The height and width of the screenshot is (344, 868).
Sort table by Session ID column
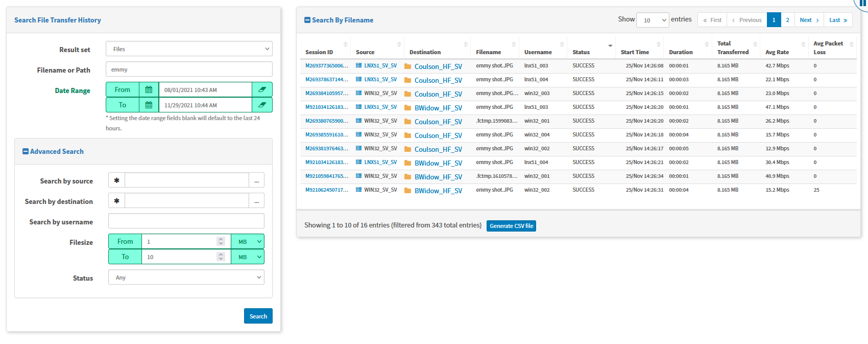325,48
